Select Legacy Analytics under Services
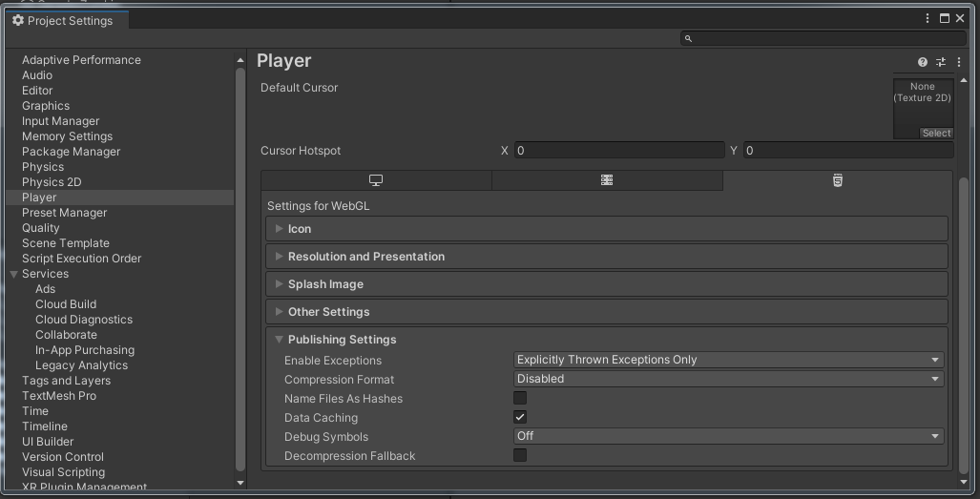 (81, 365)
